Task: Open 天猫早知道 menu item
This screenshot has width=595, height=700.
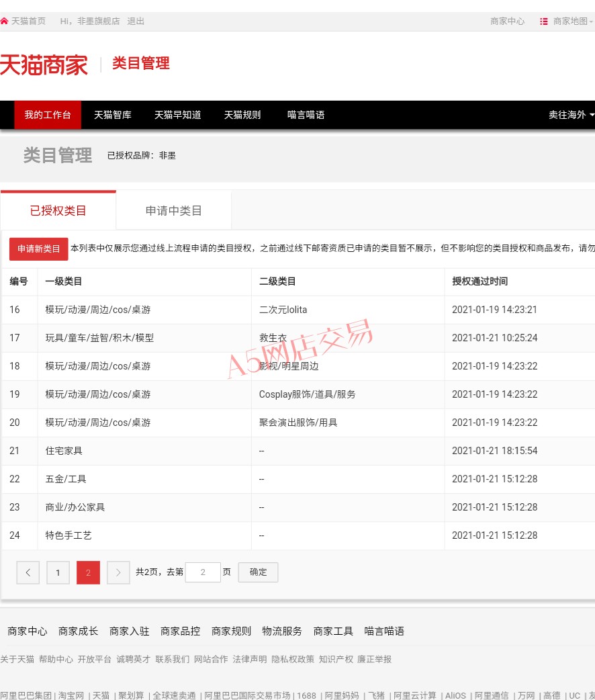Action: point(178,115)
